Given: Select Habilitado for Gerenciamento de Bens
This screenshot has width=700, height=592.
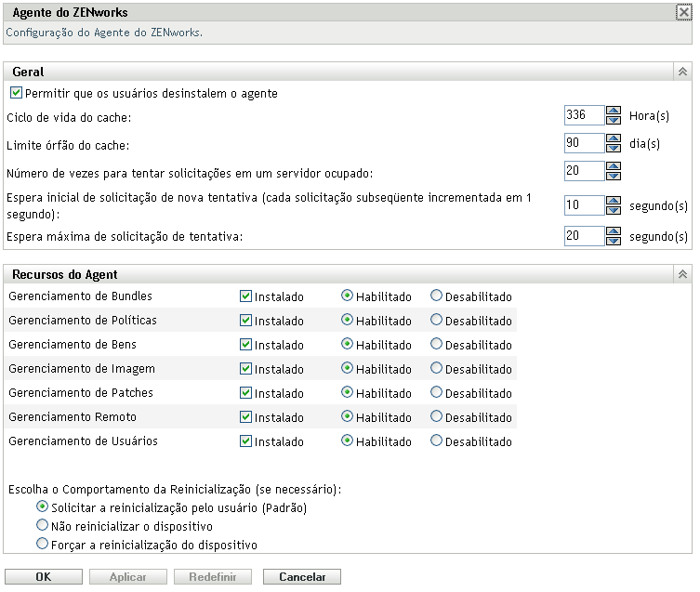Looking at the screenshot, I should pyautogui.click(x=347, y=344).
